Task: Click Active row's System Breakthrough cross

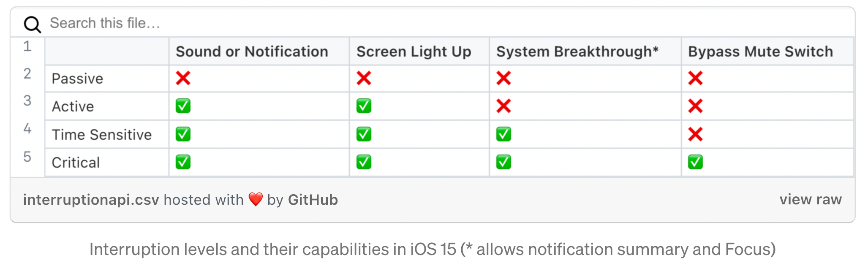Action: (x=503, y=106)
